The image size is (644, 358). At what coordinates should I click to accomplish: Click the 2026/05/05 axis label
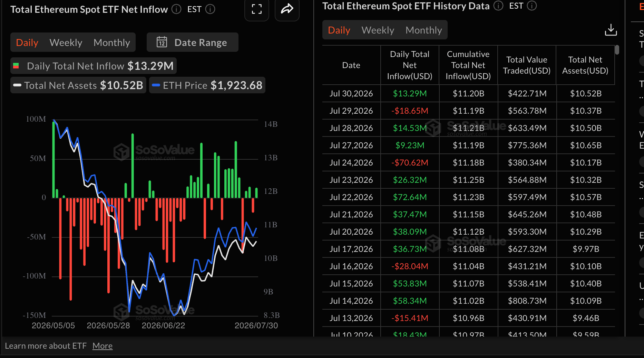tap(53, 326)
